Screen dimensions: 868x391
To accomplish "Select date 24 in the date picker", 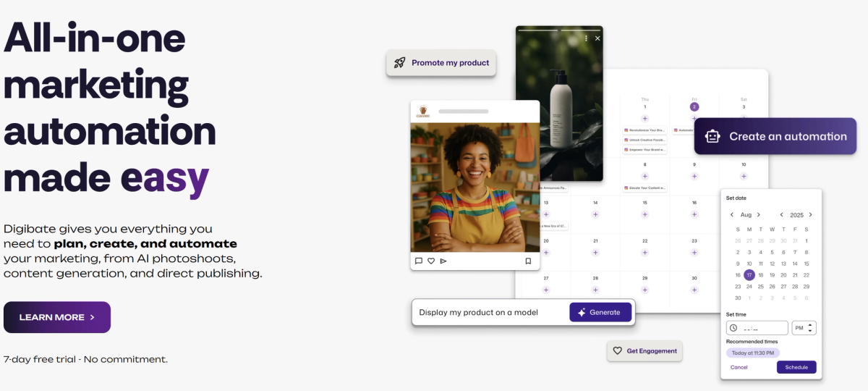I will 749,287.
